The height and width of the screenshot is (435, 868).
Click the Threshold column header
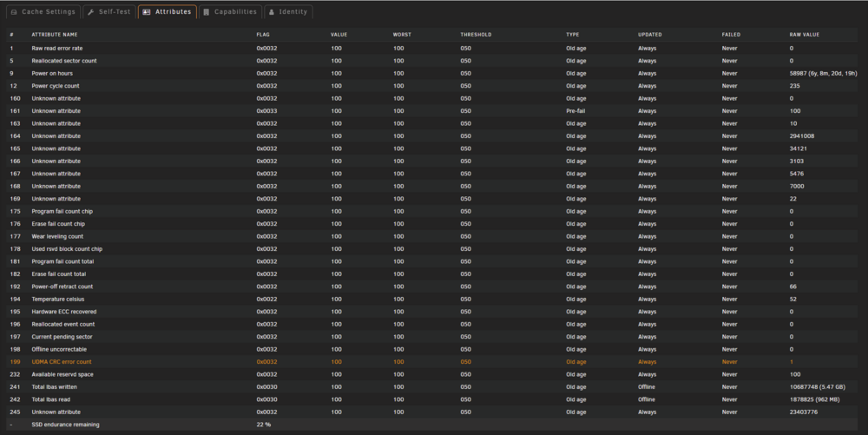[476, 35]
